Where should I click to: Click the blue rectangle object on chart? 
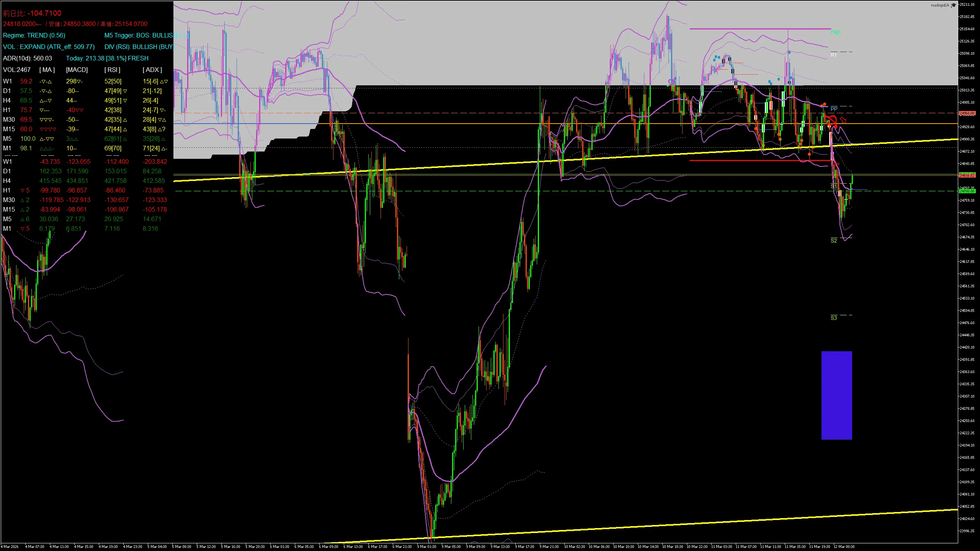pos(836,395)
